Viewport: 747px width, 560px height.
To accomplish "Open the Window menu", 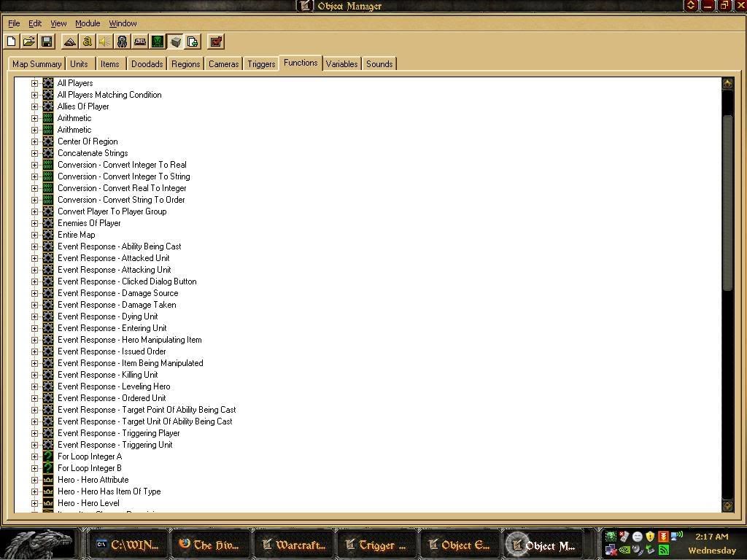I will tap(123, 23).
